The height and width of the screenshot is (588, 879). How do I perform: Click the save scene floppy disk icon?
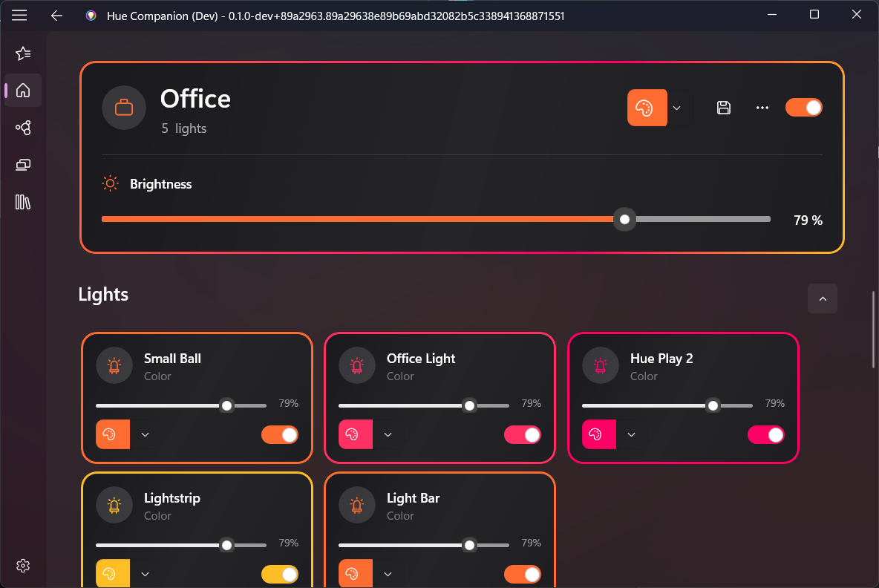click(724, 108)
